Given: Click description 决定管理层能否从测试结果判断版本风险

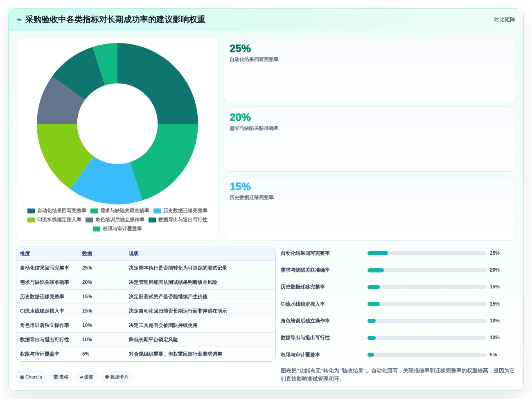Looking at the screenshot, I should (173, 282).
